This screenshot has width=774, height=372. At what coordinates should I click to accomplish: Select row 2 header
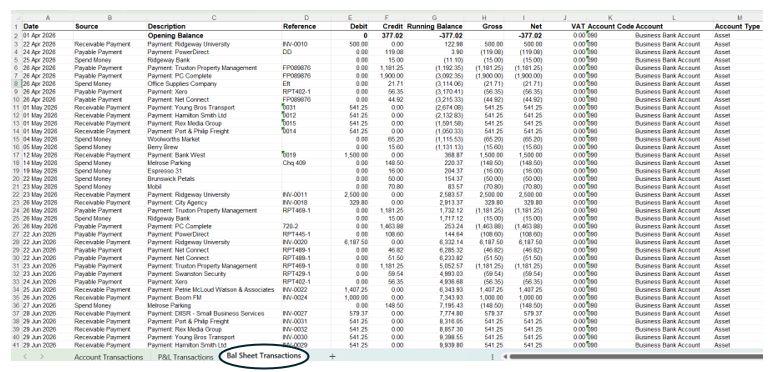(16, 36)
